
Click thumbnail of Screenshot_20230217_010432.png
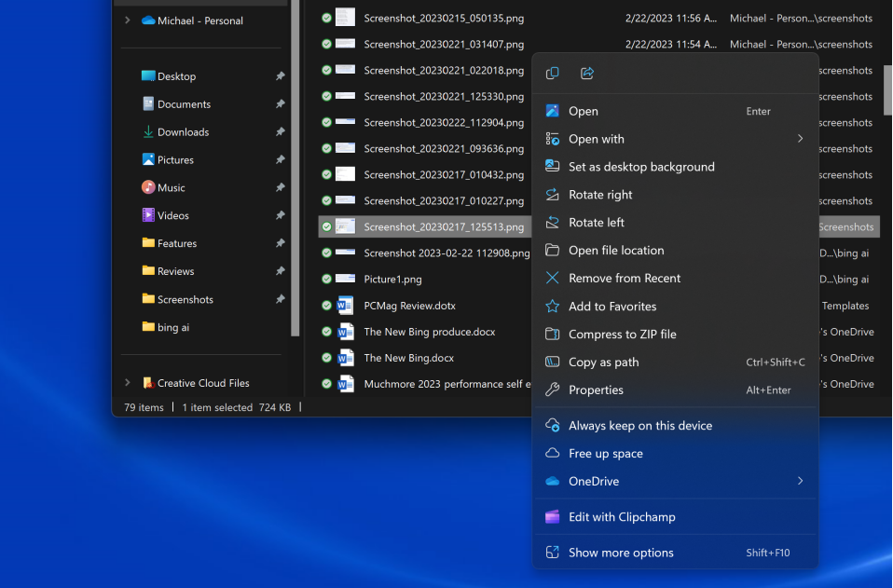click(x=345, y=174)
